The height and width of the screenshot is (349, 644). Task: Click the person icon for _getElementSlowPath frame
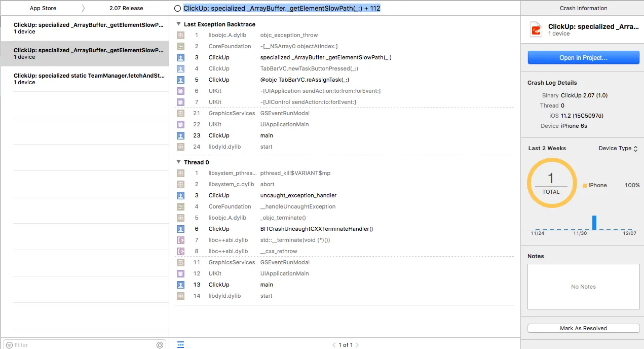(180, 57)
